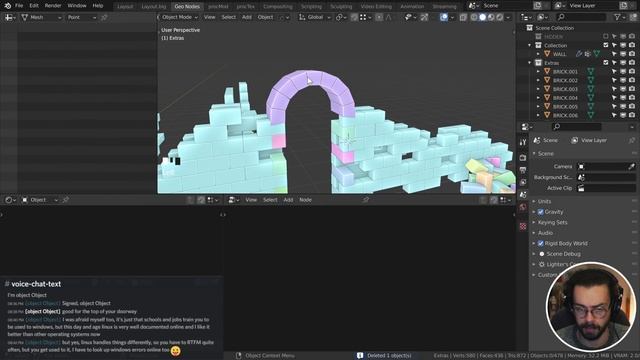Viewport: 640px width, 360px height.
Task: Collapse the Collection tree item
Action: pos(530,45)
